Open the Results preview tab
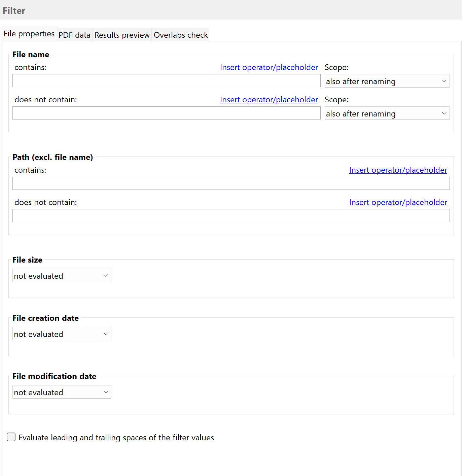 point(122,35)
